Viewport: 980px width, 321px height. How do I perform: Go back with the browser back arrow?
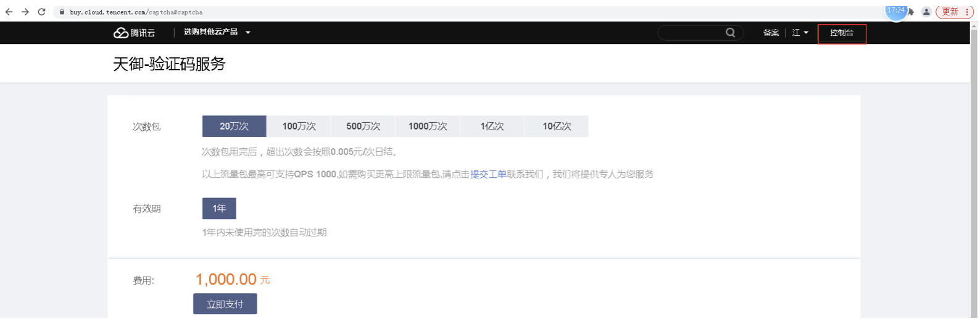tap(9, 12)
